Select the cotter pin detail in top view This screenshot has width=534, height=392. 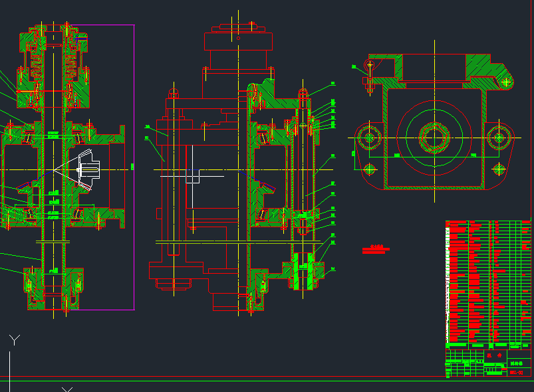(x=370, y=77)
